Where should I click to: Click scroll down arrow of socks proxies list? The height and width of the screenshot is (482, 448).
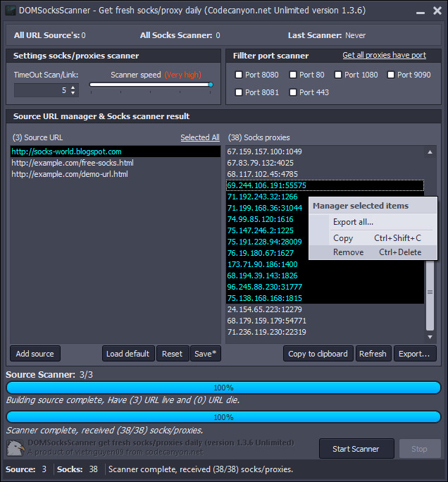430,338
